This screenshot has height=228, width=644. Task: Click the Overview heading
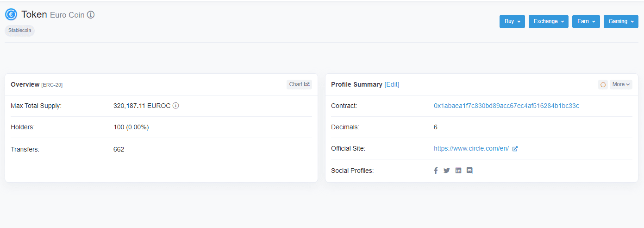[x=25, y=84]
